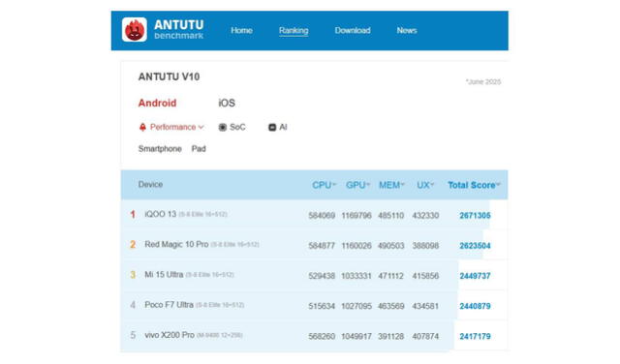Screen dimensions: 620x364
Task: Click Poco F7 Ultra GPU score 1027095
Action: pyautogui.click(x=356, y=306)
